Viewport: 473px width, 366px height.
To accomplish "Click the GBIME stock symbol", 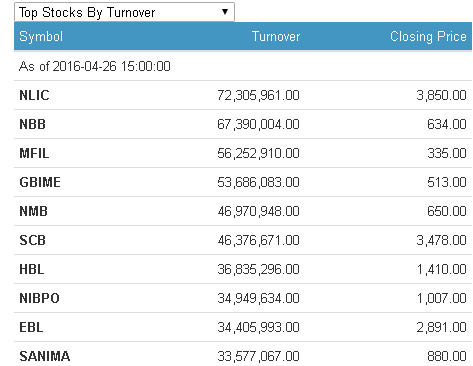I will tap(40, 182).
